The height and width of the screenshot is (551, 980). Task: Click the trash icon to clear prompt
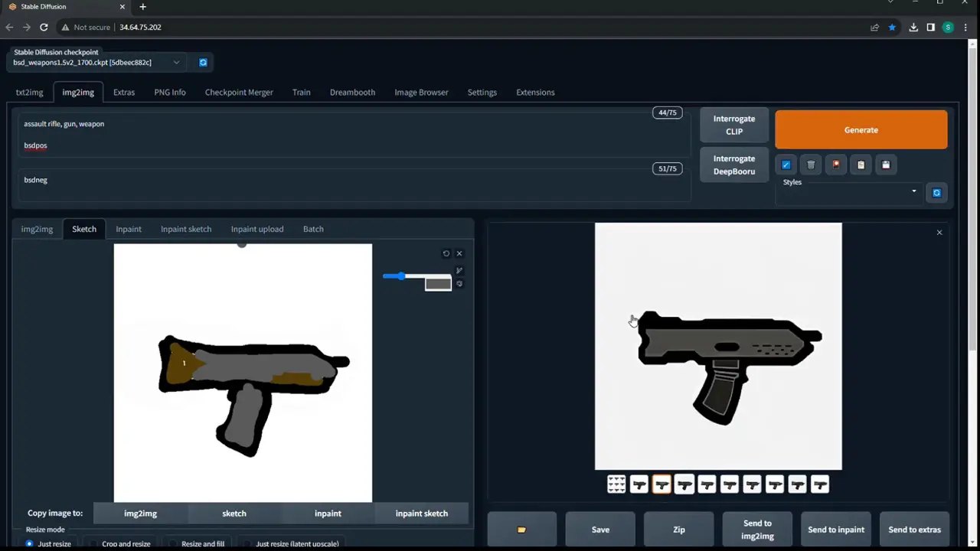pyautogui.click(x=811, y=165)
